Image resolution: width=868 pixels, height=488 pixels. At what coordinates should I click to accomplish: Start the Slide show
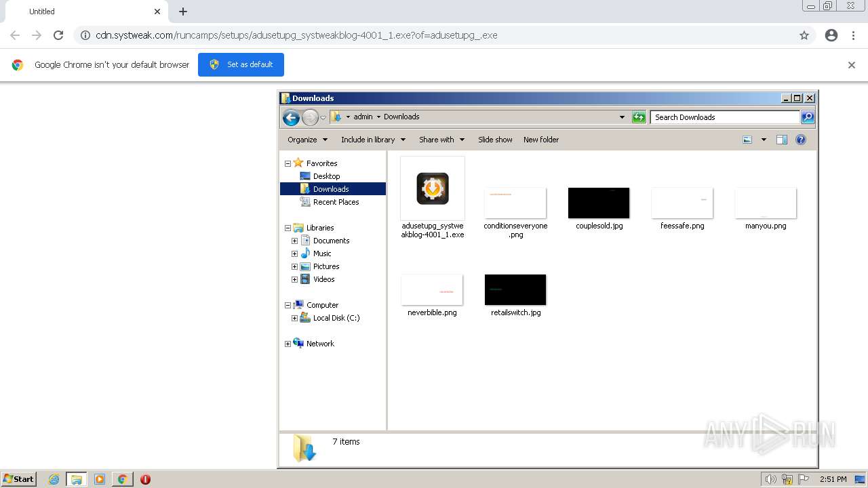point(495,140)
